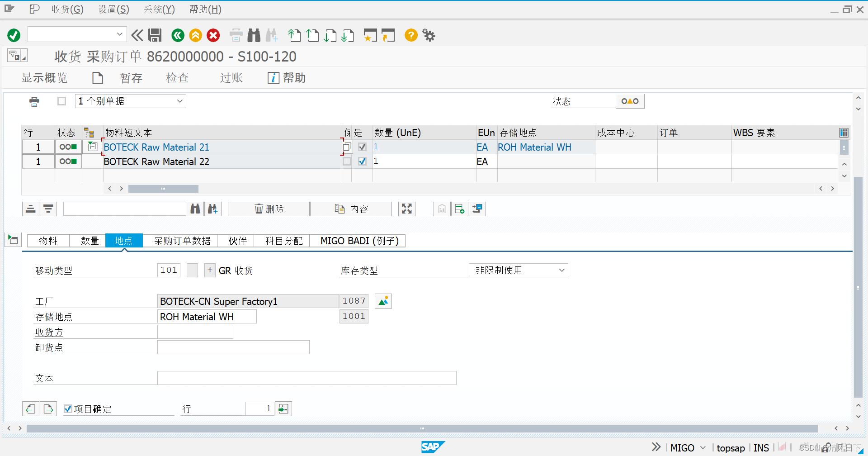Click the green Back arrow icon
The height and width of the screenshot is (456, 868).
(178, 35)
